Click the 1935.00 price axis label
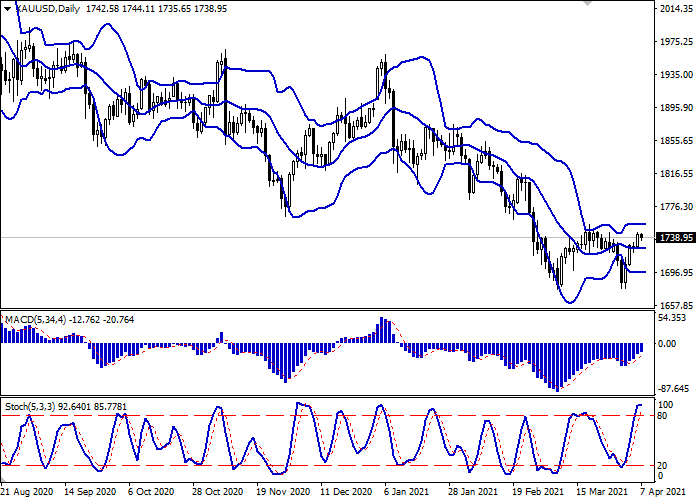 pos(676,75)
